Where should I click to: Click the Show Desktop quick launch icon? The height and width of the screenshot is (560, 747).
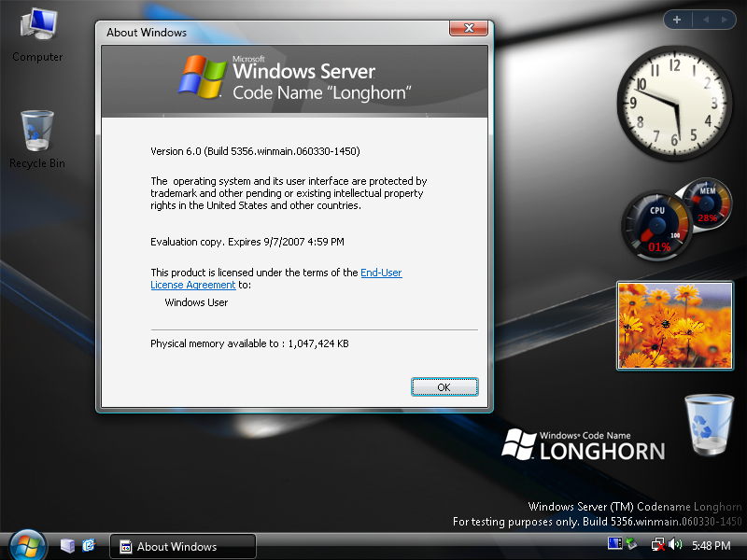click(67, 546)
